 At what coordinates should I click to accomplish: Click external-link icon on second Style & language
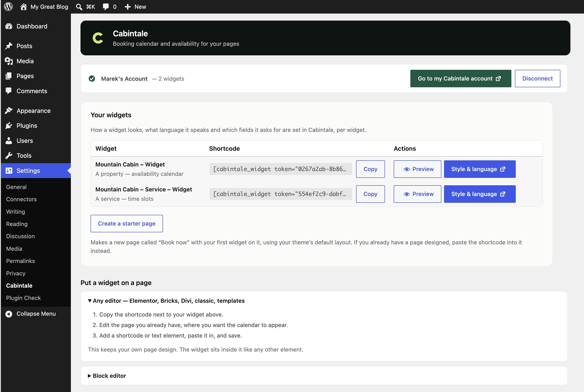pos(503,194)
